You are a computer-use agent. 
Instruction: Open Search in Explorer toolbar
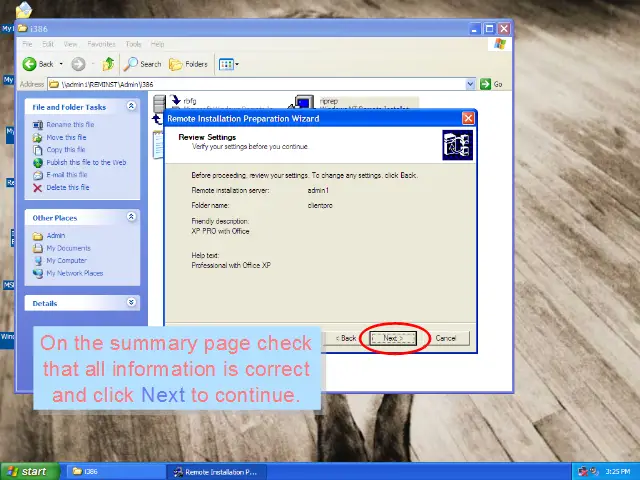[143, 64]
